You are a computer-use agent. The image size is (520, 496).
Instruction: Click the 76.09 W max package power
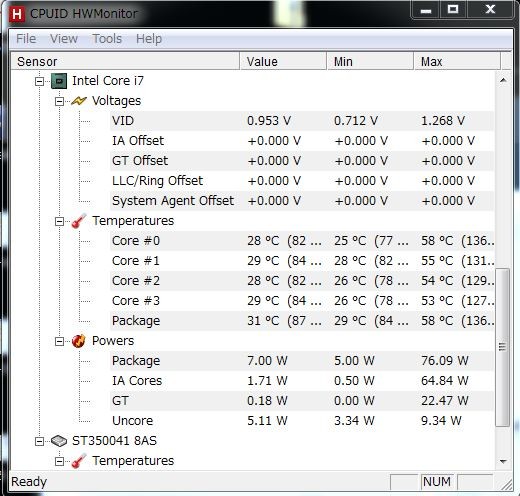click(x=445, y=361)
